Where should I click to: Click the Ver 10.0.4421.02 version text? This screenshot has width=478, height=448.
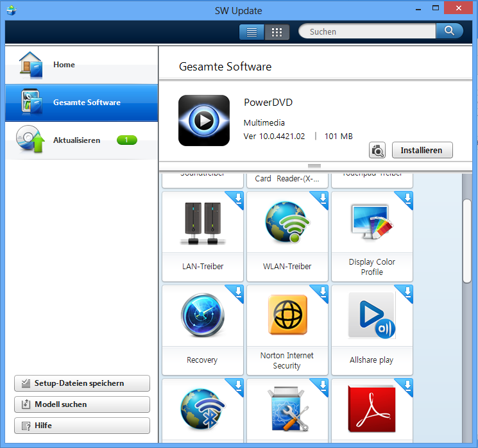point(274,136)
